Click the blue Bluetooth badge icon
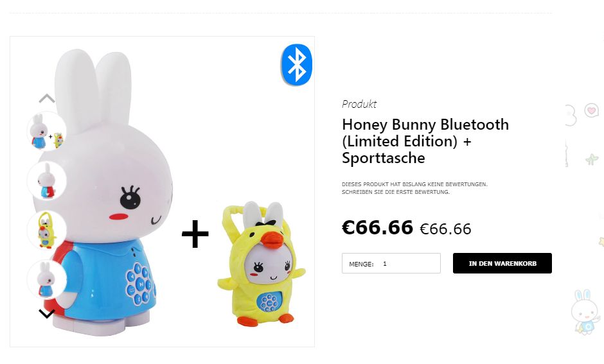604x364 pixels. point(296,65)
